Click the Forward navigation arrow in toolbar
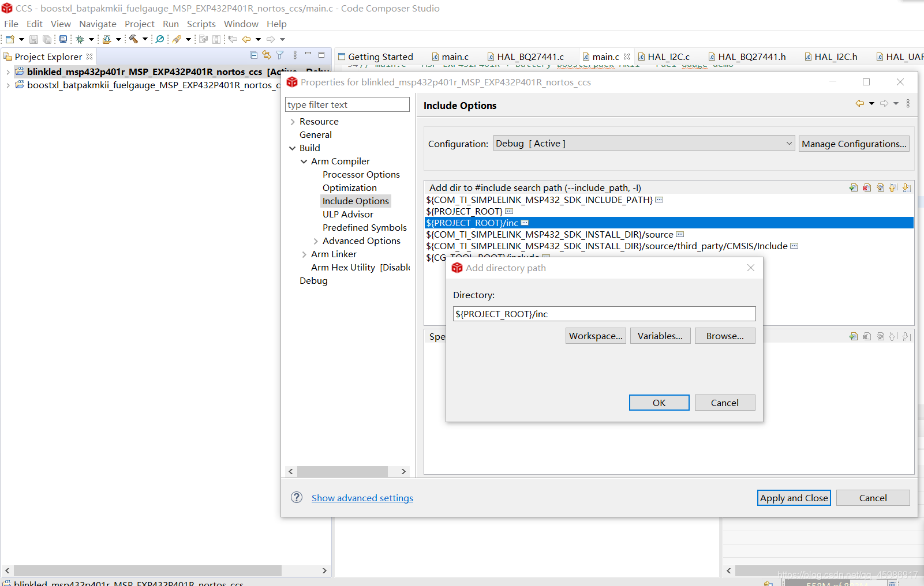 (271, 39)
